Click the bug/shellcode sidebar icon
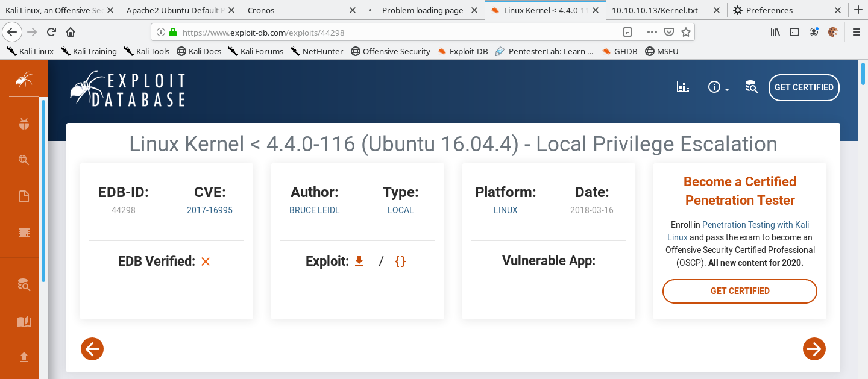Image resolution: width=868 pixels, height=379 pixels. [x=24, y=124]
